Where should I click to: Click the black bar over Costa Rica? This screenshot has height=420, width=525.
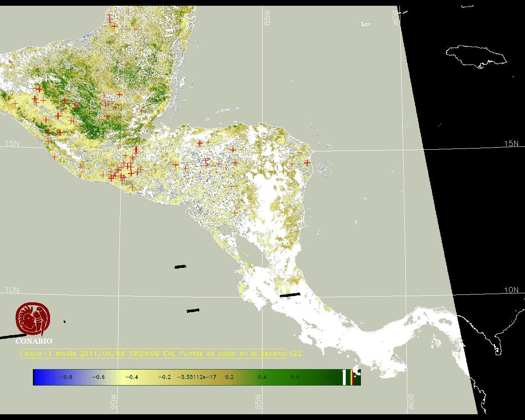pyautogui.click(x=290, y=294)
